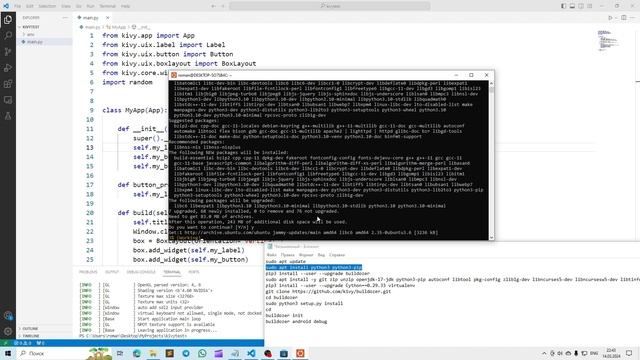Open WhatsApp from taskbar

(x=202, y=353)
